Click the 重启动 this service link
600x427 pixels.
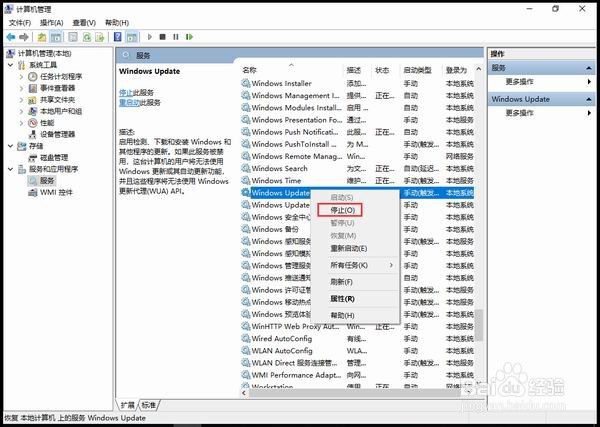[x=129, y=103]
